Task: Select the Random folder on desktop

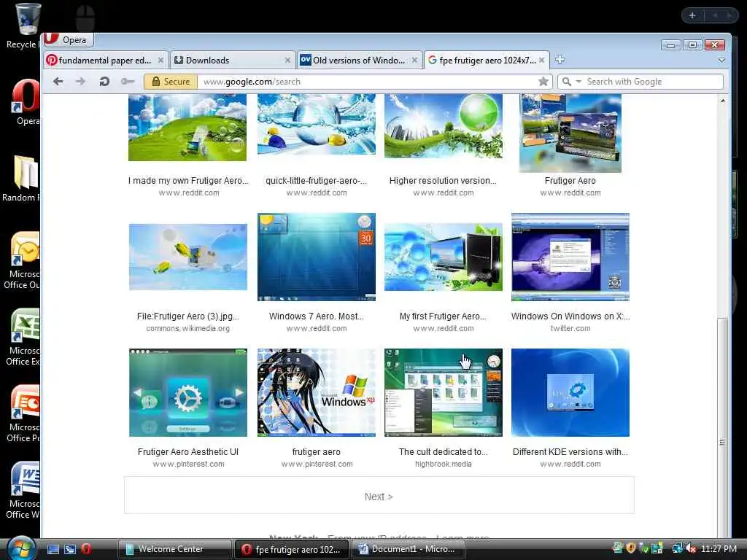Action: [21, 179]
